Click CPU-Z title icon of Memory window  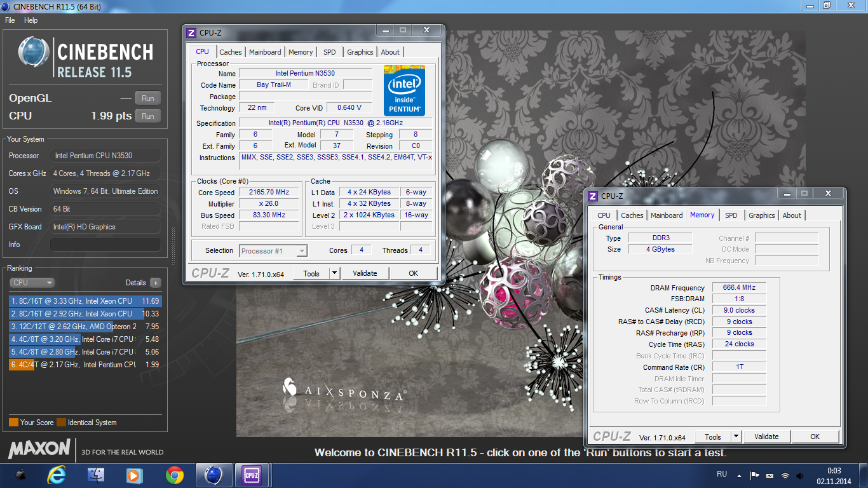tap(593, 196)
